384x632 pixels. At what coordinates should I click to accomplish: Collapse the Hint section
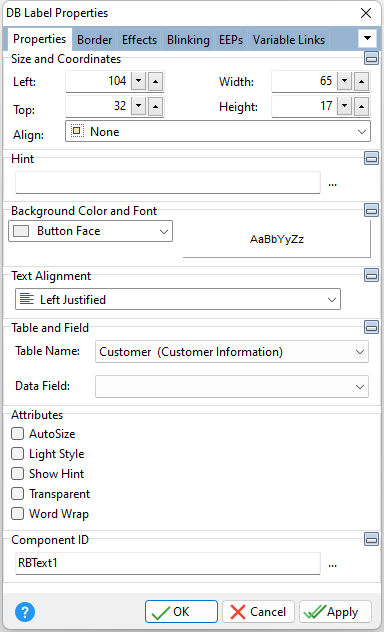[371, 158]
